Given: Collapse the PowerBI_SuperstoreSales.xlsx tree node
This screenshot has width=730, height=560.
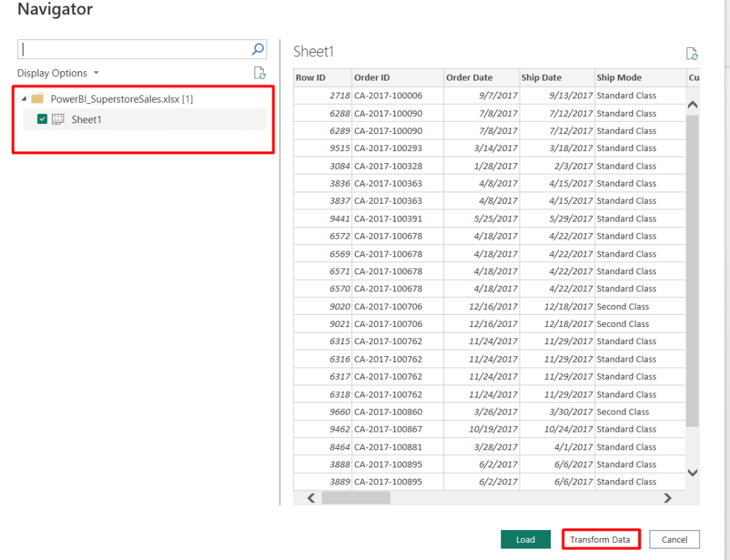Looking at the screenshot, I should (x=24, y=98).
